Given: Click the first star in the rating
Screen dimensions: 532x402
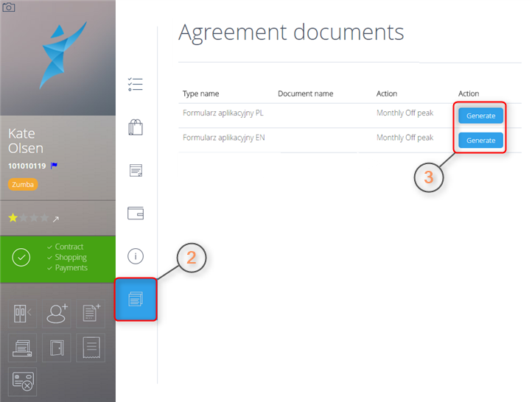Looking at the screenshot, I should click(13, 219).
